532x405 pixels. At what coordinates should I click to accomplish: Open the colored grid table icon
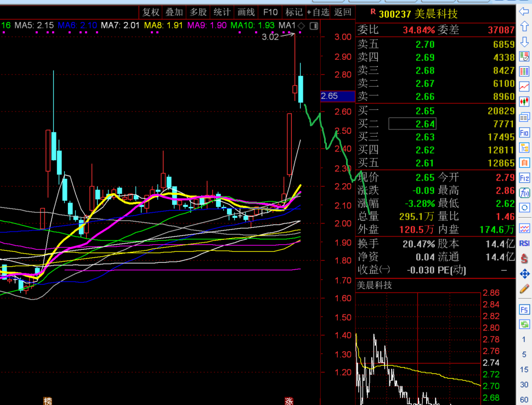(524, 71)
